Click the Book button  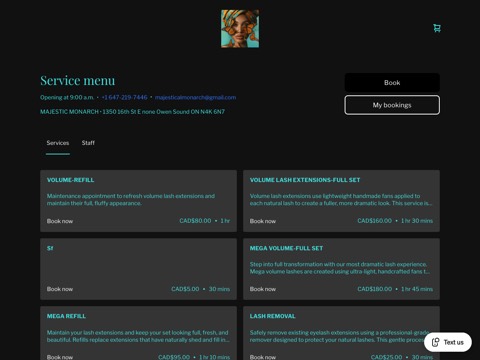(392, 83)
